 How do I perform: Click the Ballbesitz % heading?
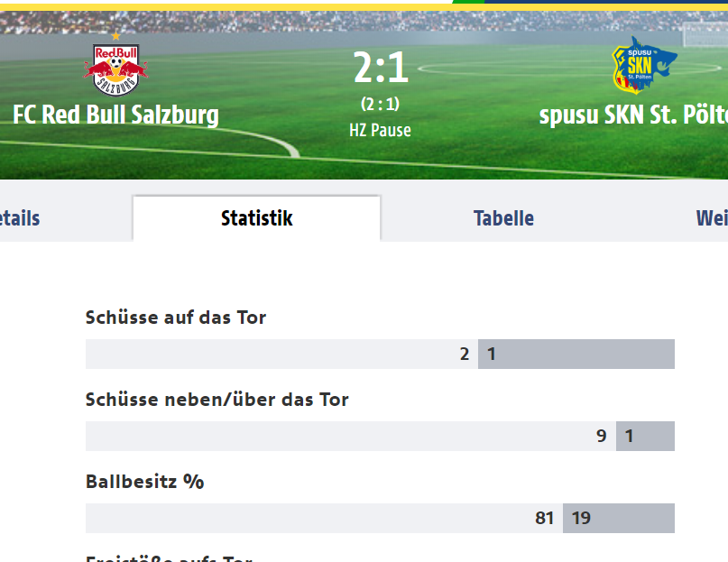tap(145, 482)
